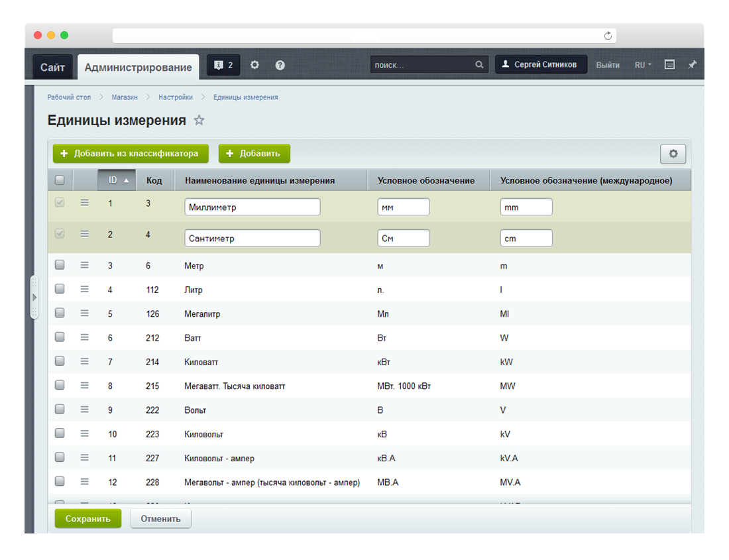Open row actions menu for Киловатт
The width and height of the screenshot is (729, 560).
84,361
